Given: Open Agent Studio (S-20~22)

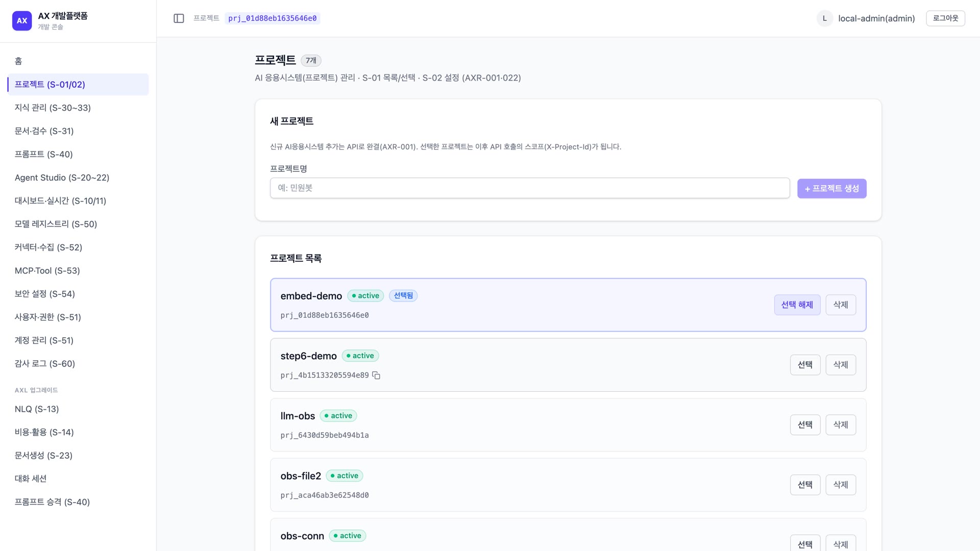Looking at the screenshot, I should (x=78, y=178).
